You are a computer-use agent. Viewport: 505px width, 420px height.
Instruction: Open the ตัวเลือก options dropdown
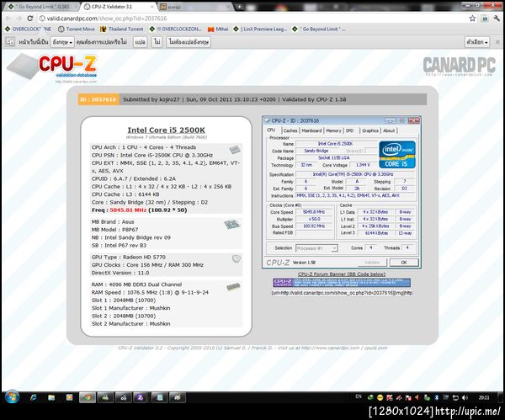[477, 42]
